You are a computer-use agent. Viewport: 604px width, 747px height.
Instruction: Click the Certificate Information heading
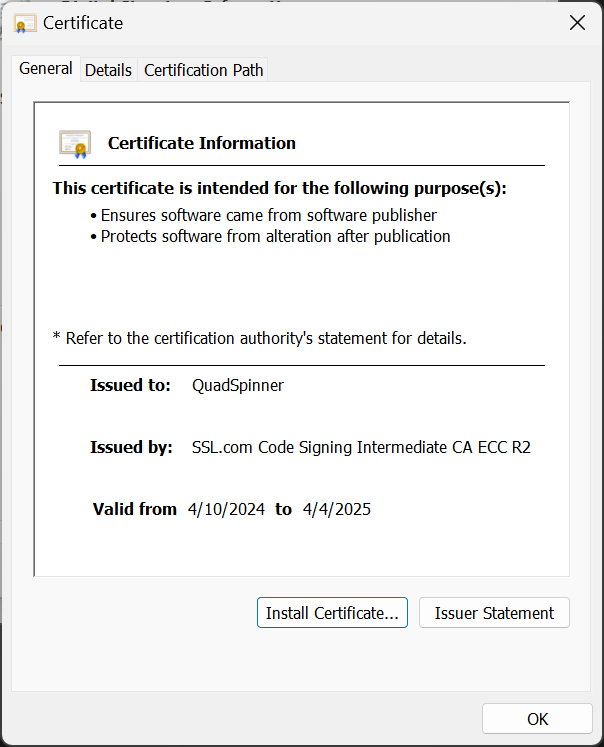tap(202, 143)
